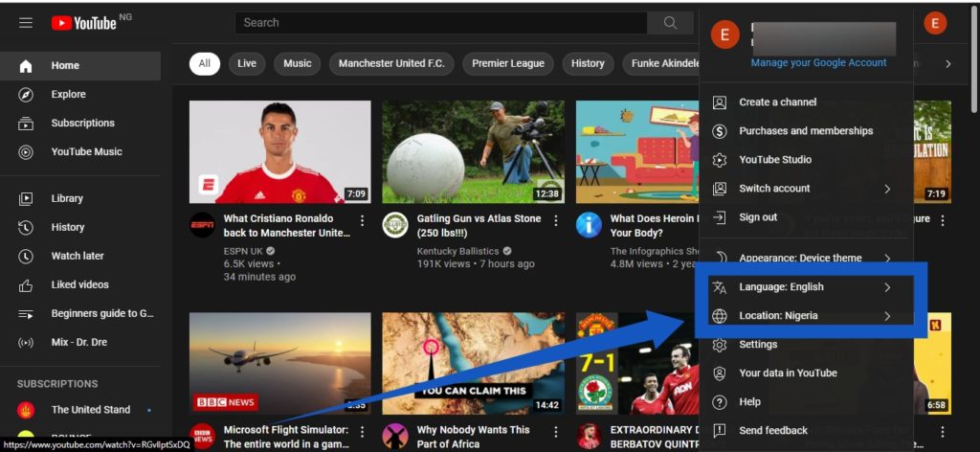Open History in the sidebar

tap(80, 228)
